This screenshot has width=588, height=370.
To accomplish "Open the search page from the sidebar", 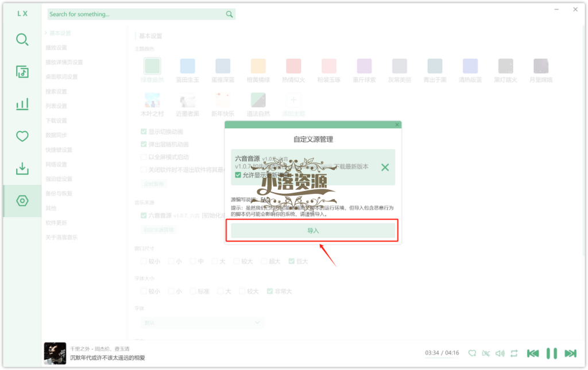I will 22,40.
